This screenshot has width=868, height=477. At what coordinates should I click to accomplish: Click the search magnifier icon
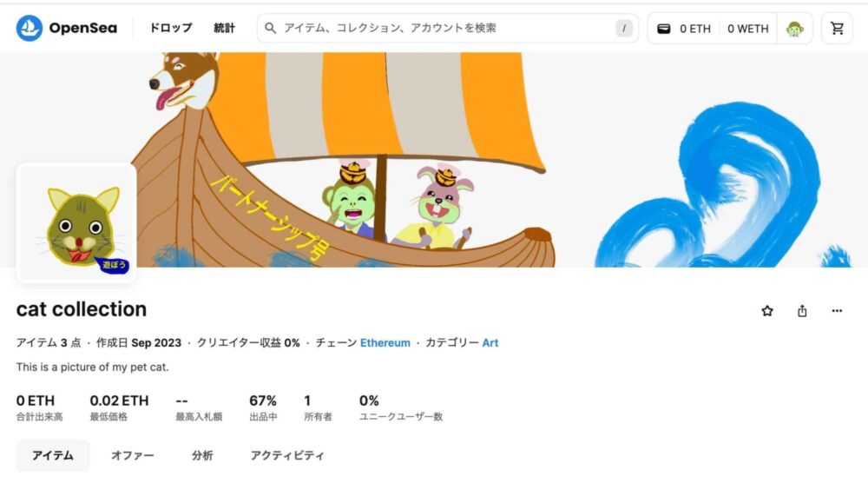tap(270, 29)
